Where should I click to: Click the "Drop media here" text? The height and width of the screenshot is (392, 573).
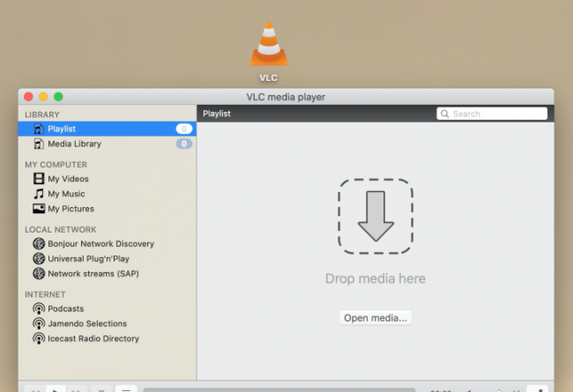(376, 278)
